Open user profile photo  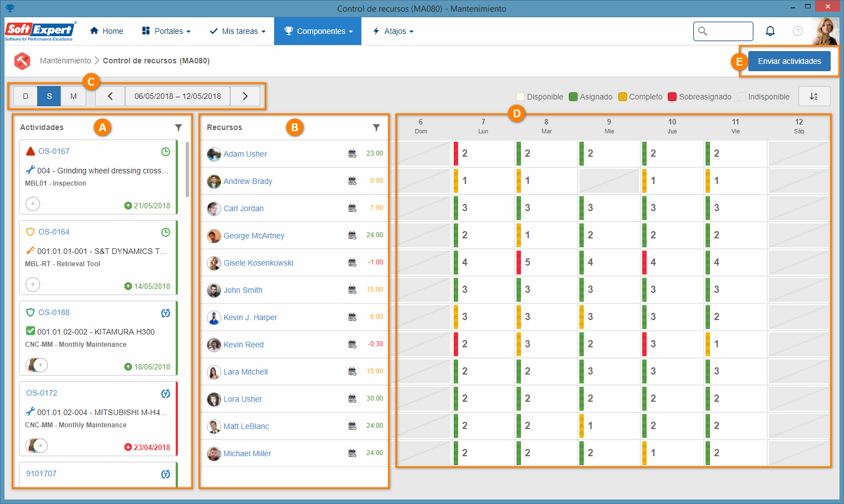pos(825,31)
